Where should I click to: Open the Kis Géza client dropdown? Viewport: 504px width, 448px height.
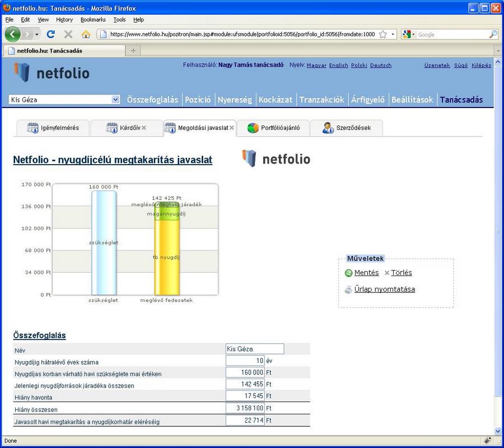click(115, 100)
